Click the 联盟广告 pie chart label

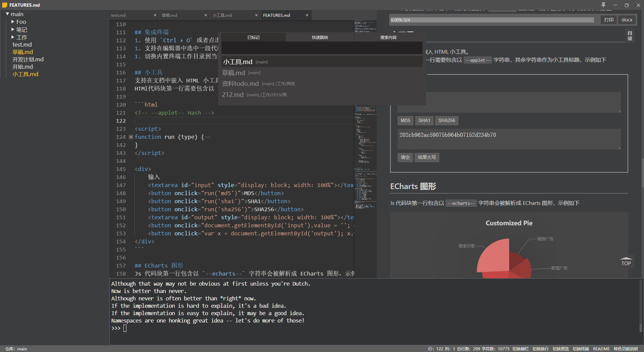[559, 268]
